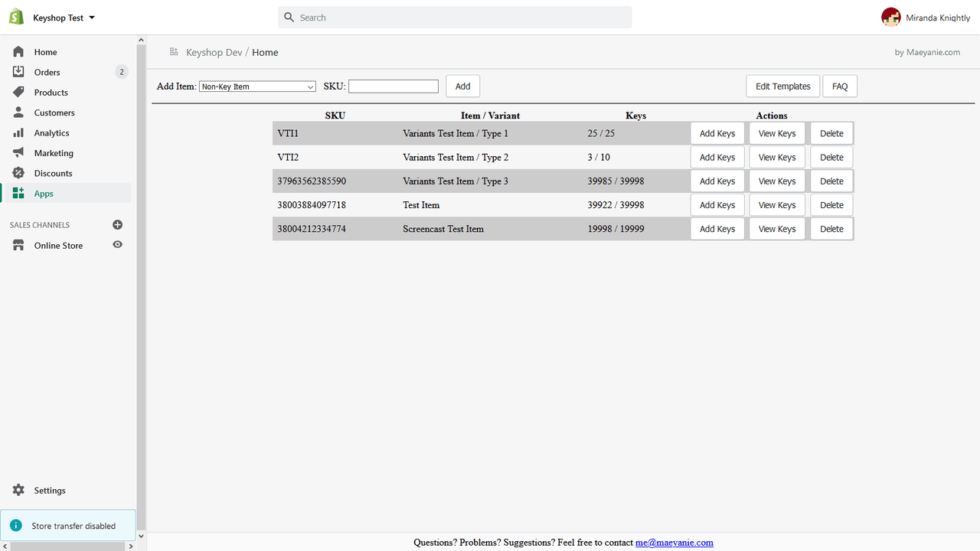Click the Add button next to SKU
This screenshot has width=980, height=551.
point(463,86)
